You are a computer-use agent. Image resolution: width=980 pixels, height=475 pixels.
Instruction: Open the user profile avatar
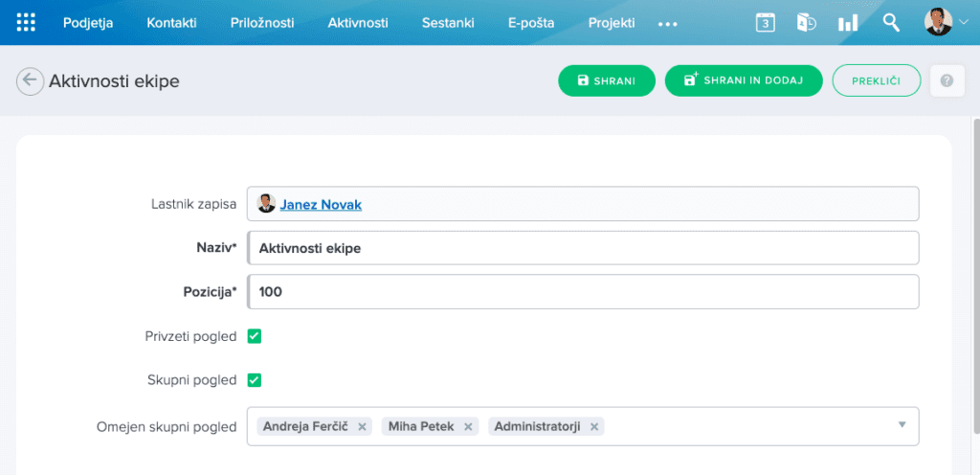938,22
